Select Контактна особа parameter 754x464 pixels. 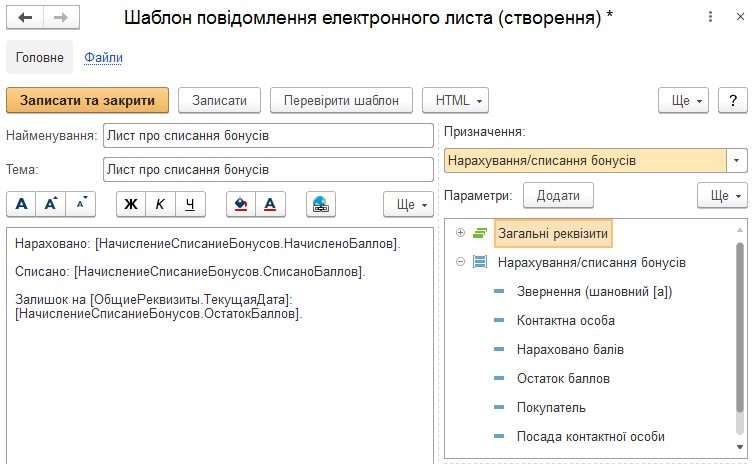tap(566, 320)
